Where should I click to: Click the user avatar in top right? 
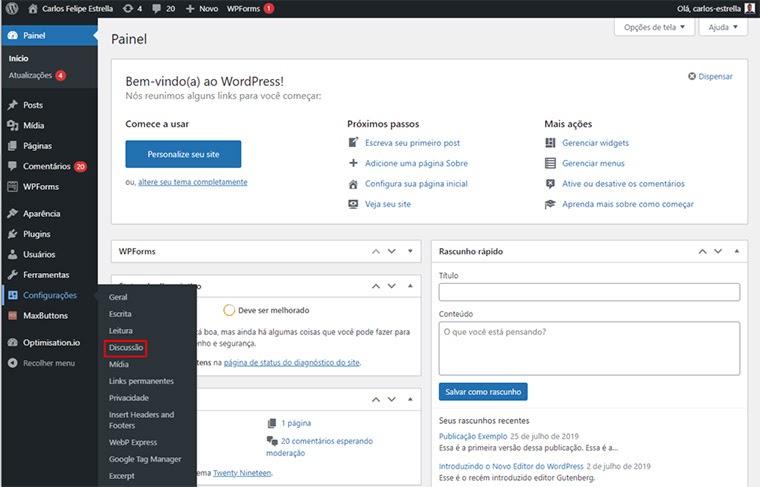coord(749,8)
